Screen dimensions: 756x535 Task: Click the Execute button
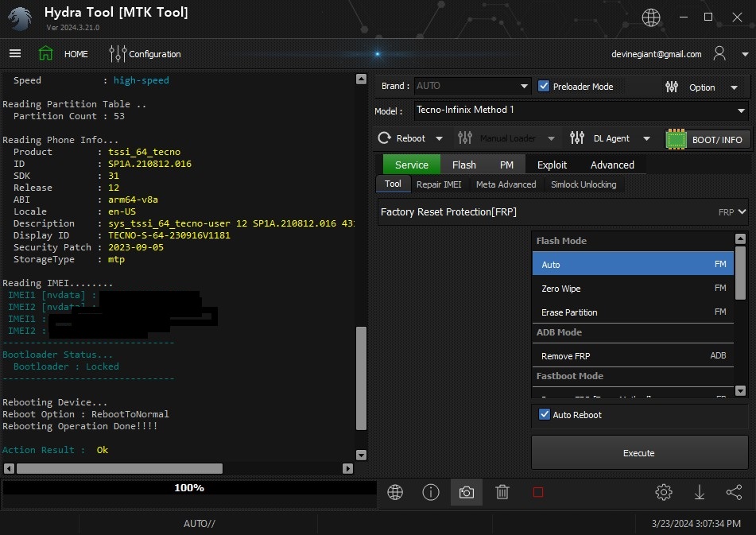pyautogui.click(x=639, y=452)
